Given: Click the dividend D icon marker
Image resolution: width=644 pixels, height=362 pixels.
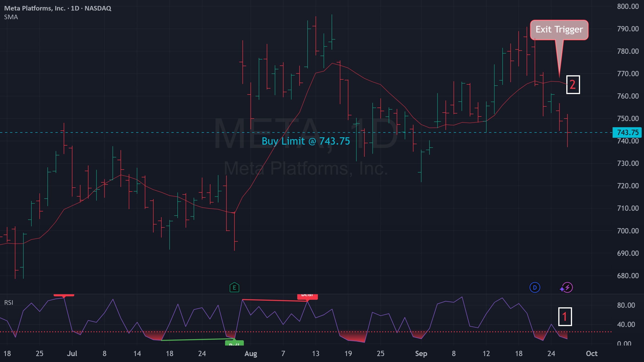Looking at the screenshot, I should pos(535,288).
